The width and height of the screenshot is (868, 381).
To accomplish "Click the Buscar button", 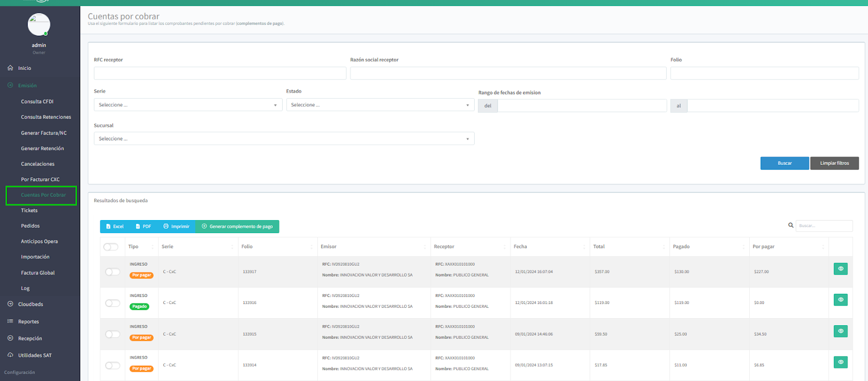I will coord(784,163).
